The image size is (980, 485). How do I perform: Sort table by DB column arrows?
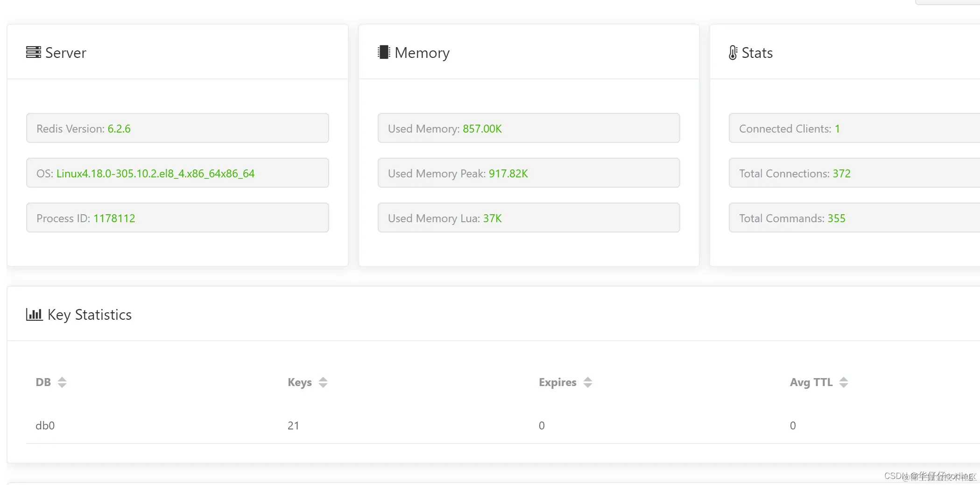62,382
